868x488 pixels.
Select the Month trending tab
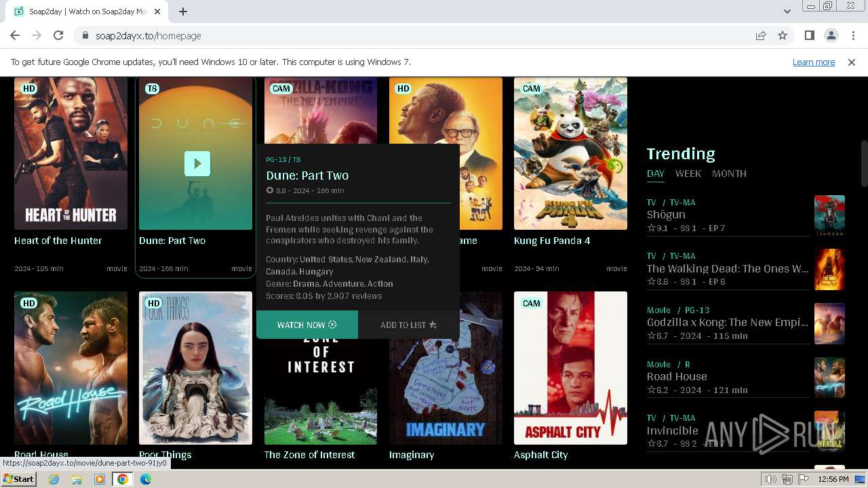[729, 174]
